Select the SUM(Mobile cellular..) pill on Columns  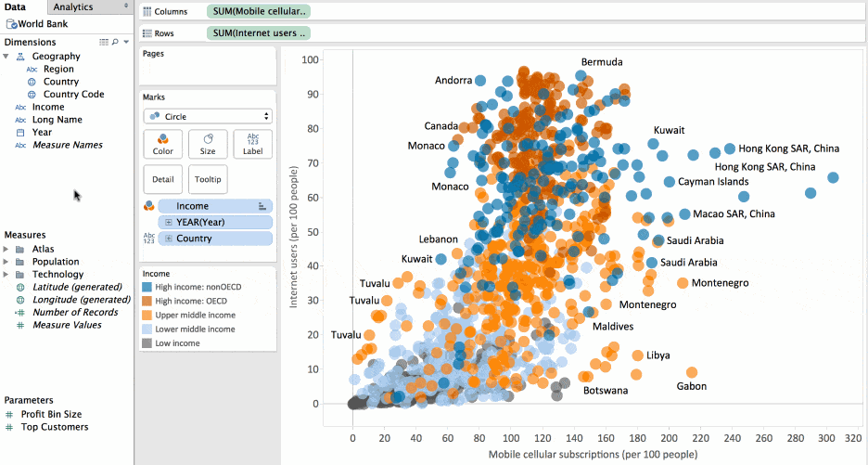click(x=259, y=12)
